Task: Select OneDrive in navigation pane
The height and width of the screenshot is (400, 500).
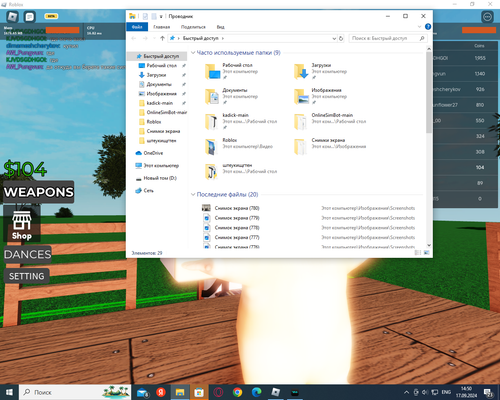Action: coord(153,153)
